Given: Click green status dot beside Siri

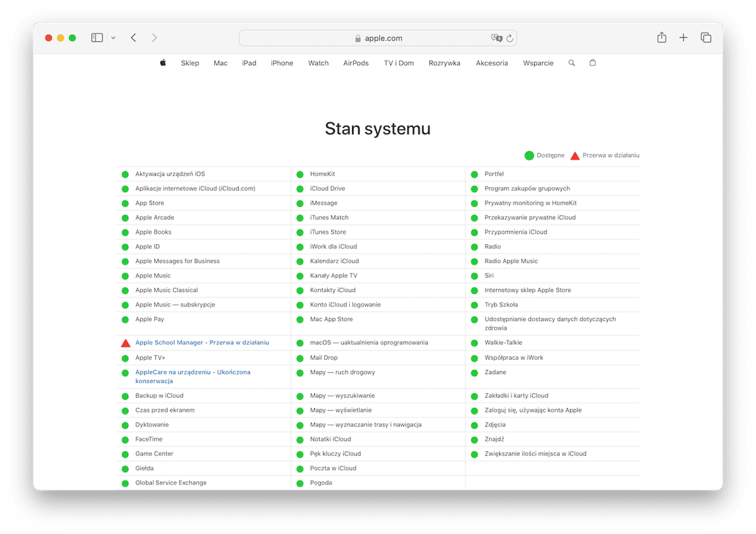Looking at the screenshot, I should tap(474, 276).
